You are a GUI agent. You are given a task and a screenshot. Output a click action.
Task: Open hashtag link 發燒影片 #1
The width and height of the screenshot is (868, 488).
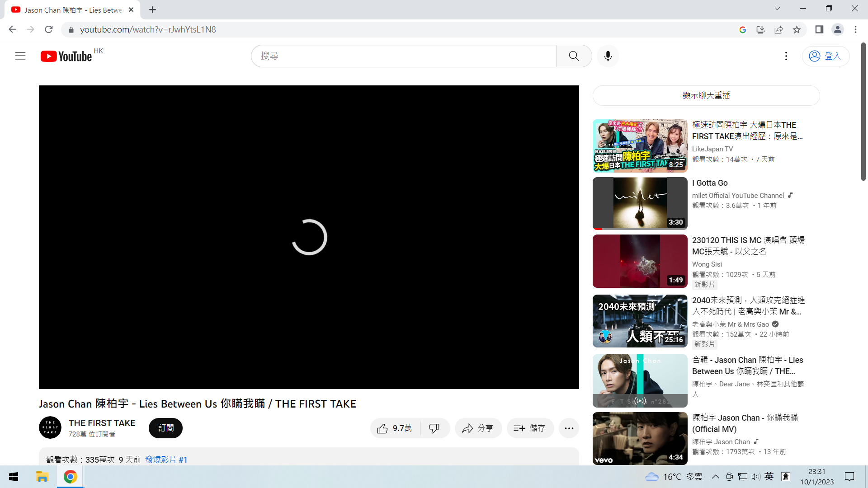coord(166,460)
